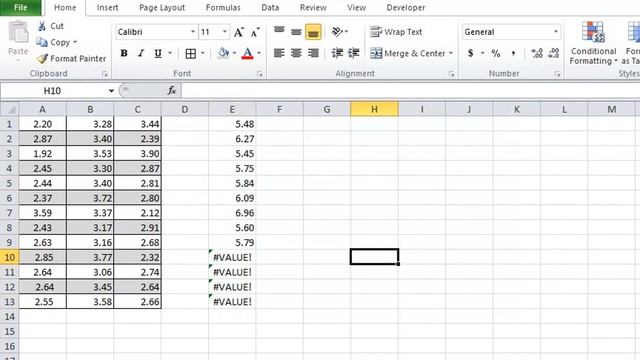Switch to the Review tab
640x360 pixels.
pos(313,7)
